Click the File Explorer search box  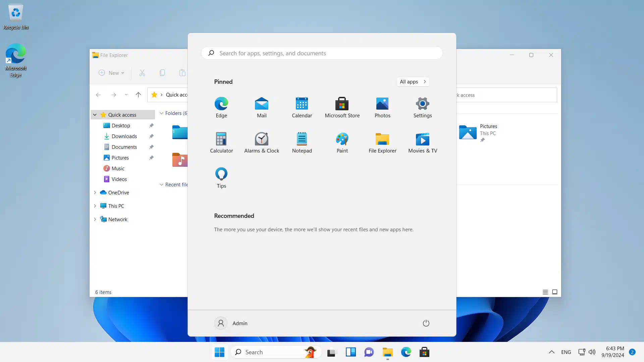click(506, 95)
